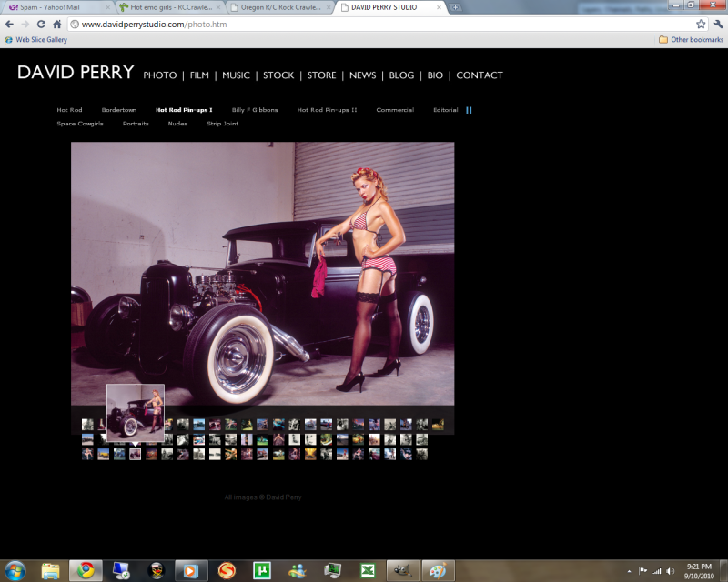Open Paint from the taskbar

[x=438, y=570]
